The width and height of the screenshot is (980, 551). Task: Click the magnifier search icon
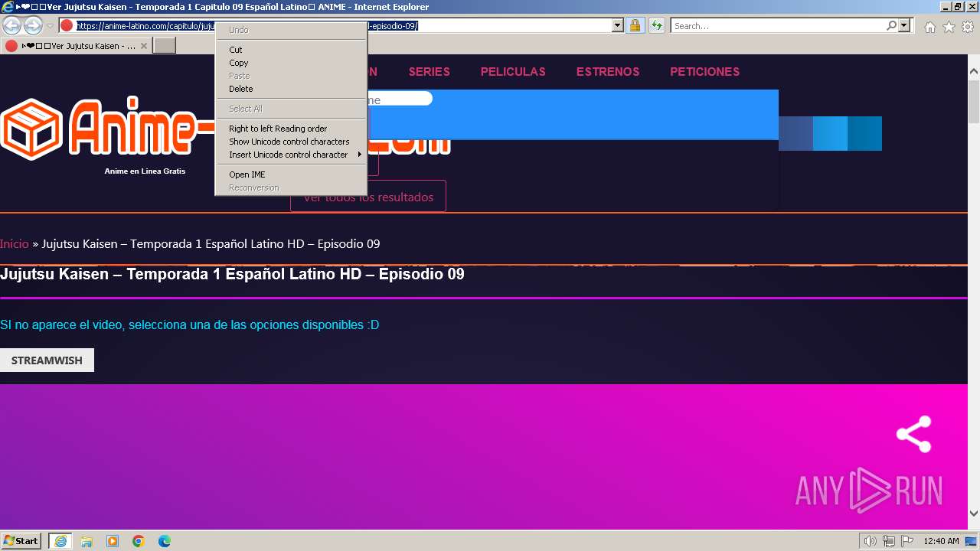(891, 25)
